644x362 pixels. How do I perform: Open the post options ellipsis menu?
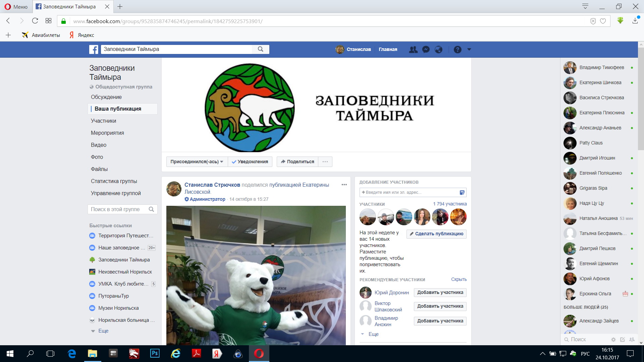344,185
